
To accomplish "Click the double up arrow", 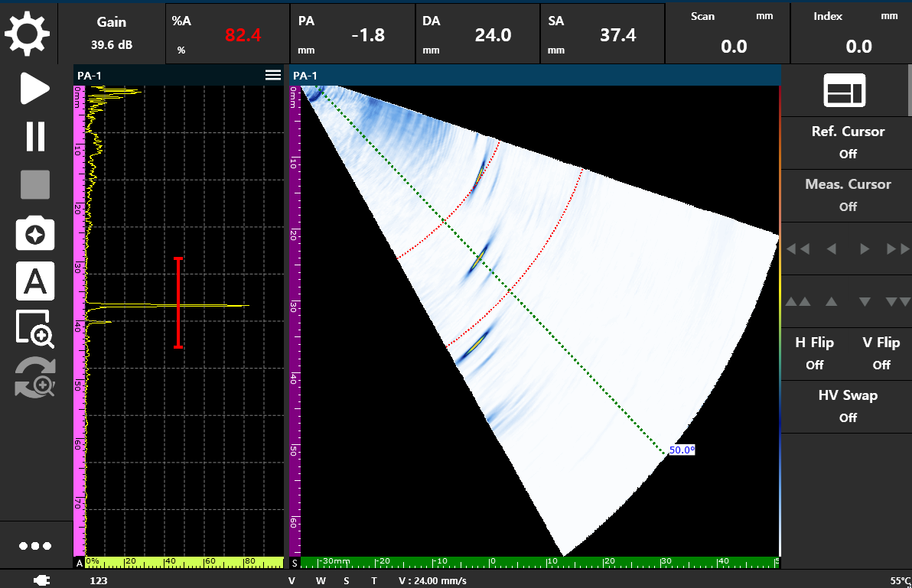I will point(798,301).
